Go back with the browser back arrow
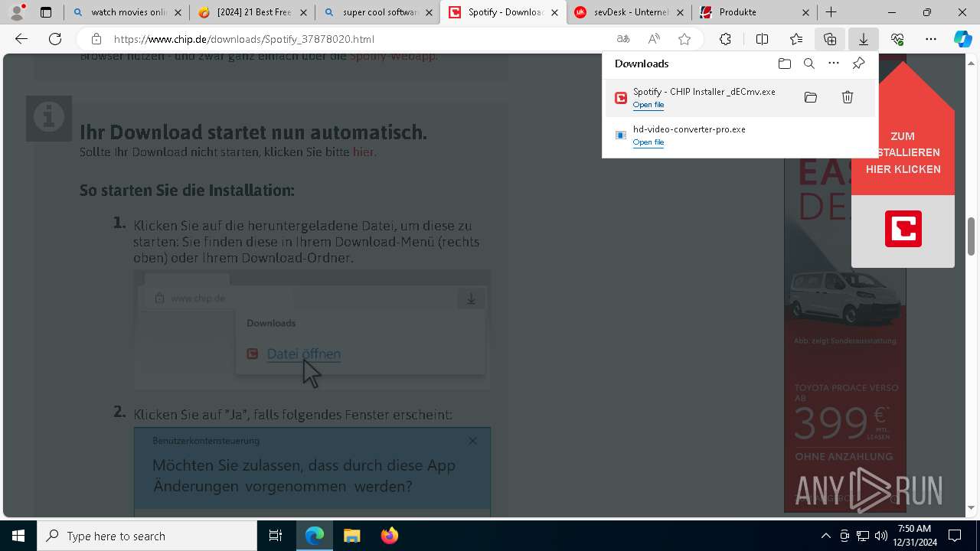980x551 pixels. [x=21, y=39]
